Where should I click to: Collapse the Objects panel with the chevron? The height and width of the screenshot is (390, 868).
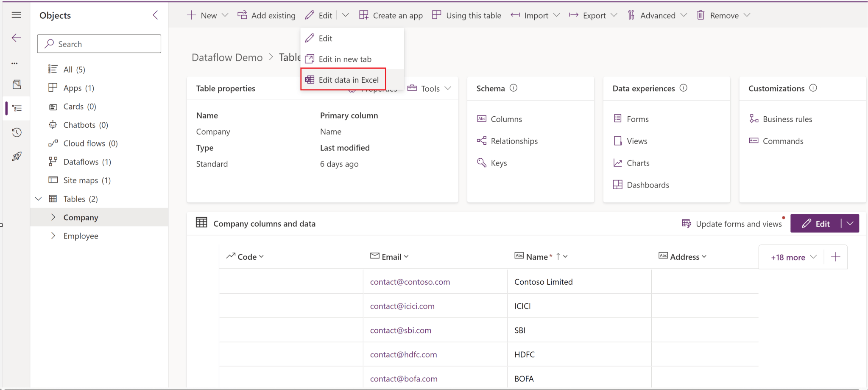pyautogui.click(x=155, y=15)
